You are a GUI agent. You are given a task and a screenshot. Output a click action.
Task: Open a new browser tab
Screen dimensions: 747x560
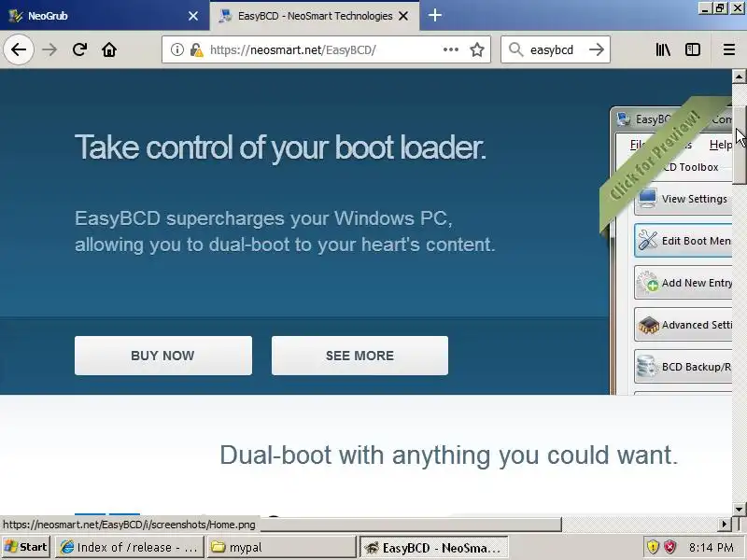click(x=434, y=15)
